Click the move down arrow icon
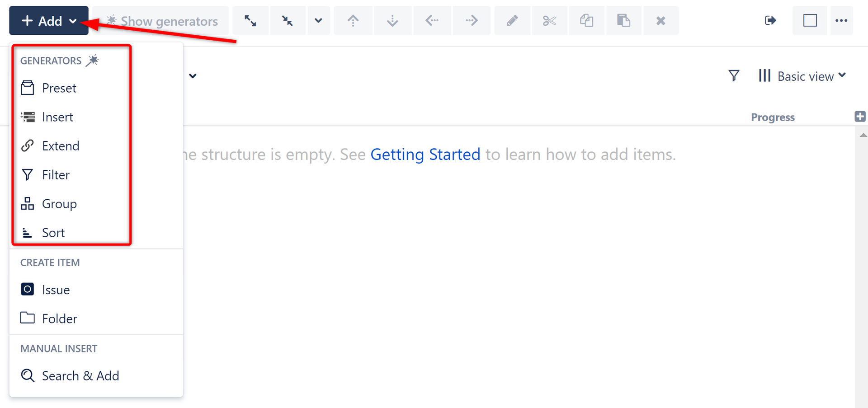 point(392,21)
